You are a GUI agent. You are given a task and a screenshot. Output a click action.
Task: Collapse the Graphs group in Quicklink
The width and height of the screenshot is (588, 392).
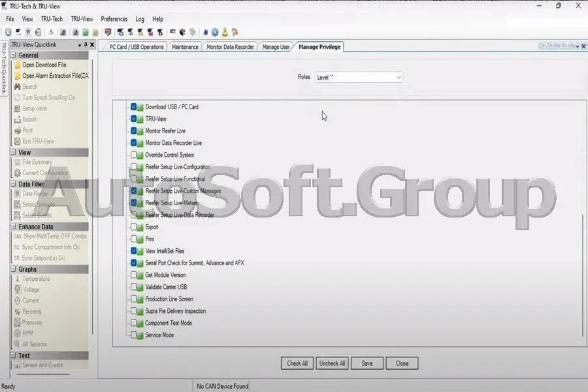pyautogui.click(x=14, y=269)
